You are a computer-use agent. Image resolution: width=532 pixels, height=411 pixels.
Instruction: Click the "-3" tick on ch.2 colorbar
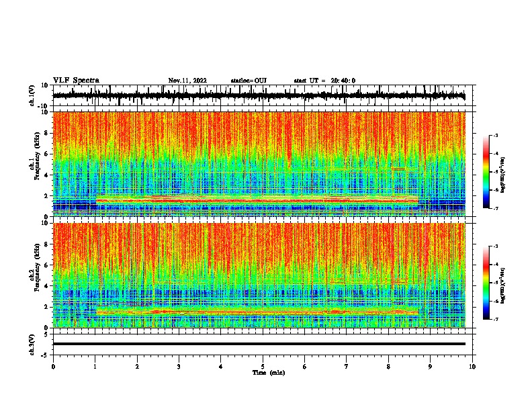tap(496, 246)
